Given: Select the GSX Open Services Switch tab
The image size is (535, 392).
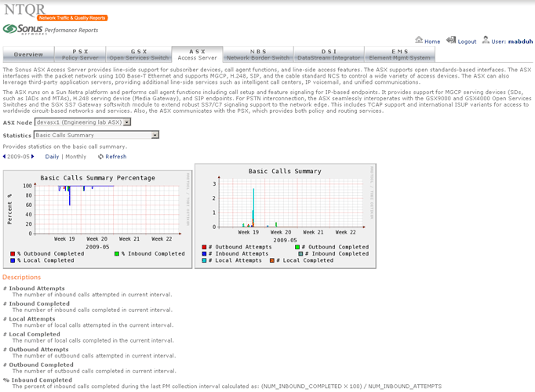Looking at the screenshot, I should click(x=138, y=54).
